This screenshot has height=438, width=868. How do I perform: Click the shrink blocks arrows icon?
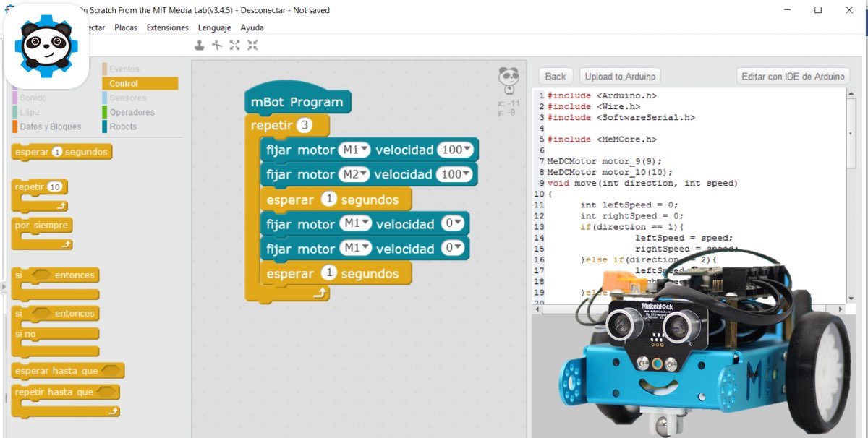tap(252, 45)
